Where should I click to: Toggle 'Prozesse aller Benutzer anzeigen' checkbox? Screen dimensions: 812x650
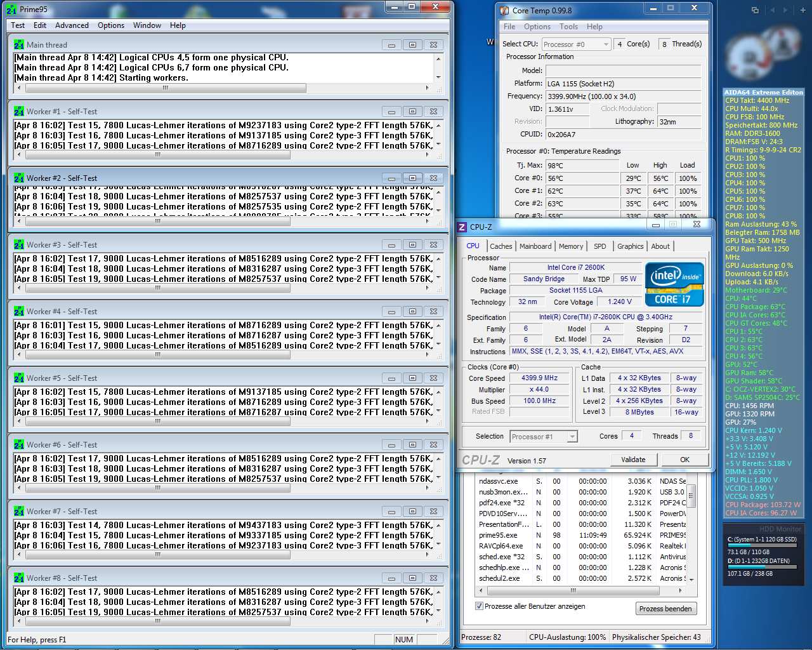tap(479, 606)
